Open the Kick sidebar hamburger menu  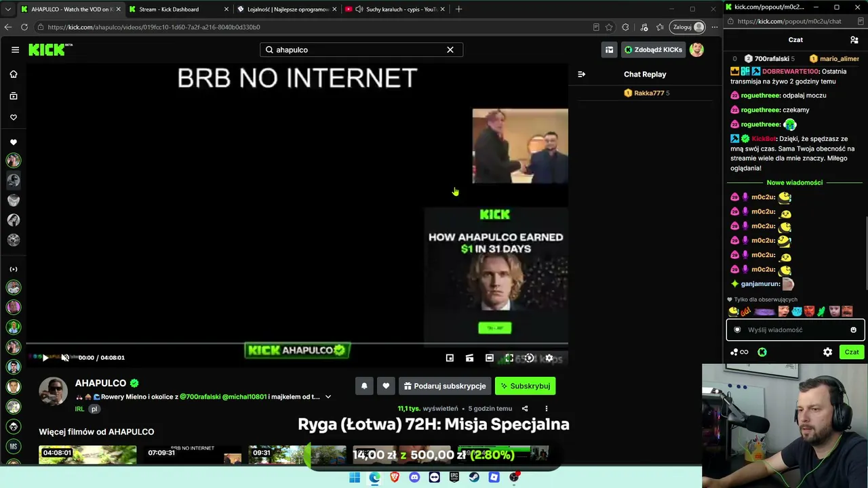click(15, 49)
